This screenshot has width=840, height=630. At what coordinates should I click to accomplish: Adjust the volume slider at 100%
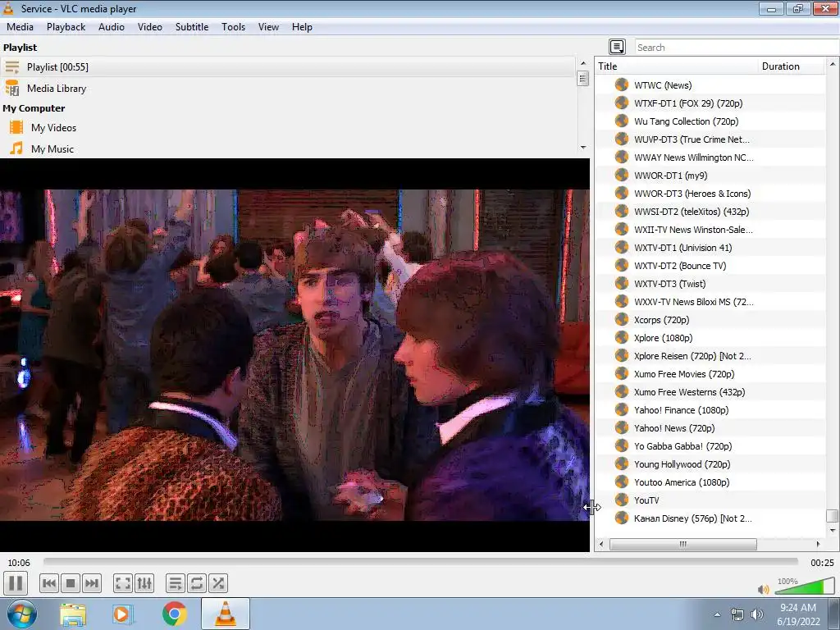tap(804, 587)
